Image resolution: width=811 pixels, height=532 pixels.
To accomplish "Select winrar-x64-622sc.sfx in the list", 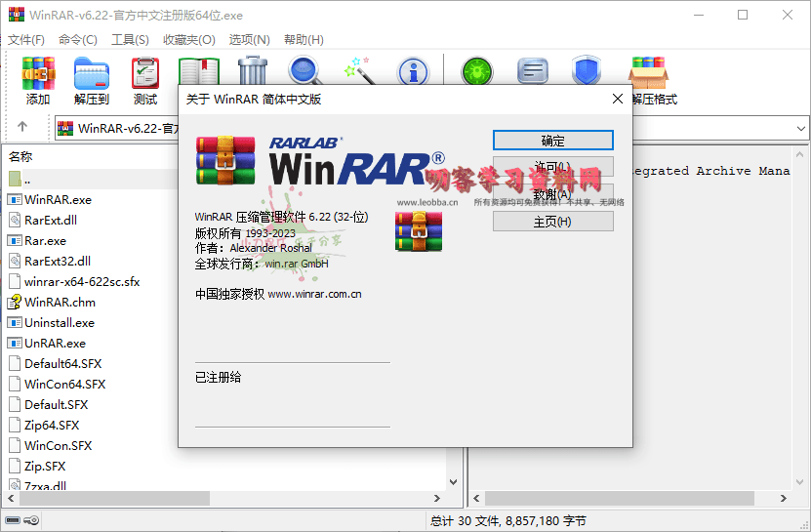I will coord(82,281).
